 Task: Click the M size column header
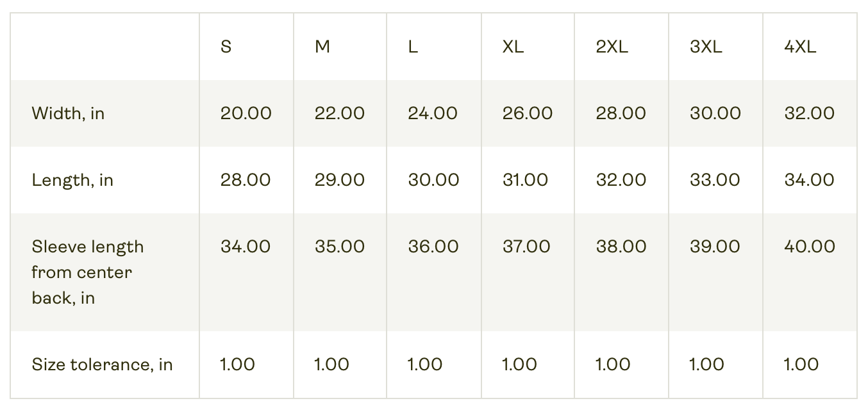point(322,47)
